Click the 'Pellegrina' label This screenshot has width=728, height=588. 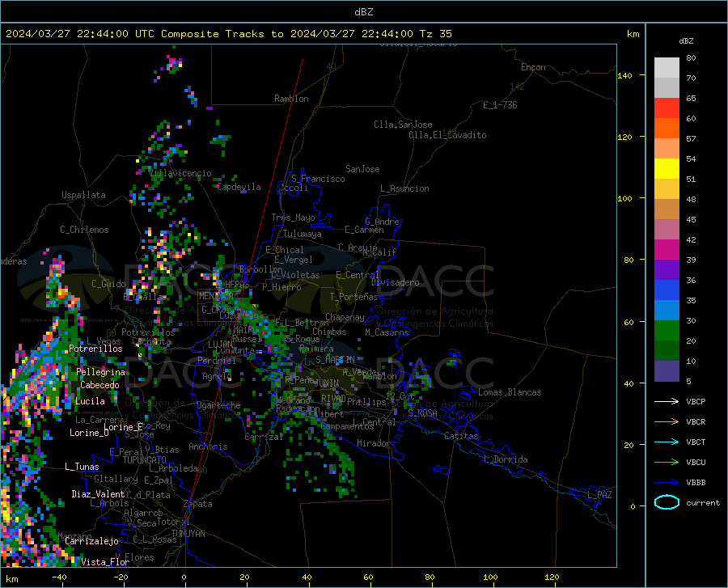[101, 372]
